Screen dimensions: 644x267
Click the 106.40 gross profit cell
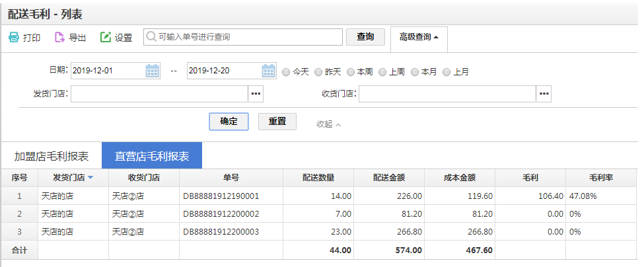click(x=530, y=196)
